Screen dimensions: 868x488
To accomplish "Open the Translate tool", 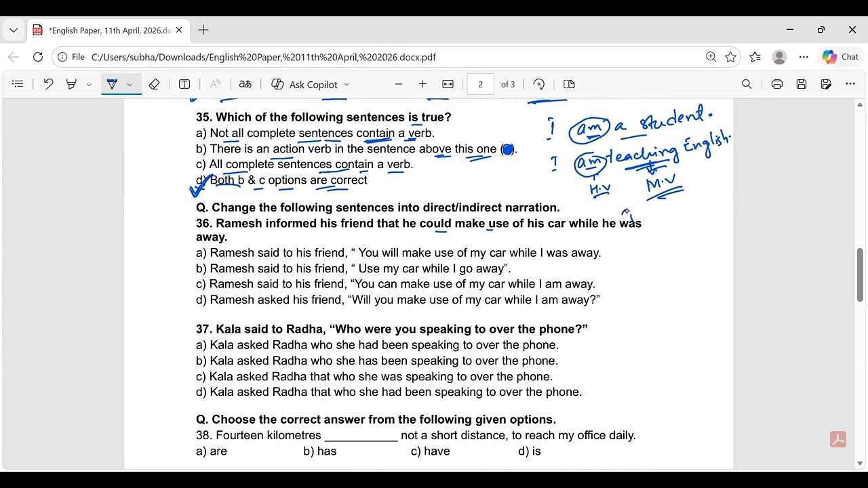I will click(x=245, y=84).
